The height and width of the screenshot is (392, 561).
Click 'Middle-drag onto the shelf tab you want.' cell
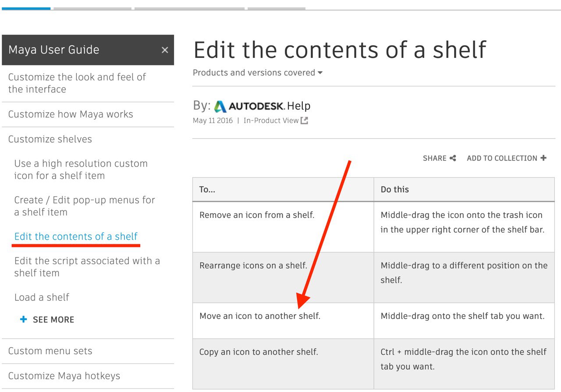[x=464, y=321]
